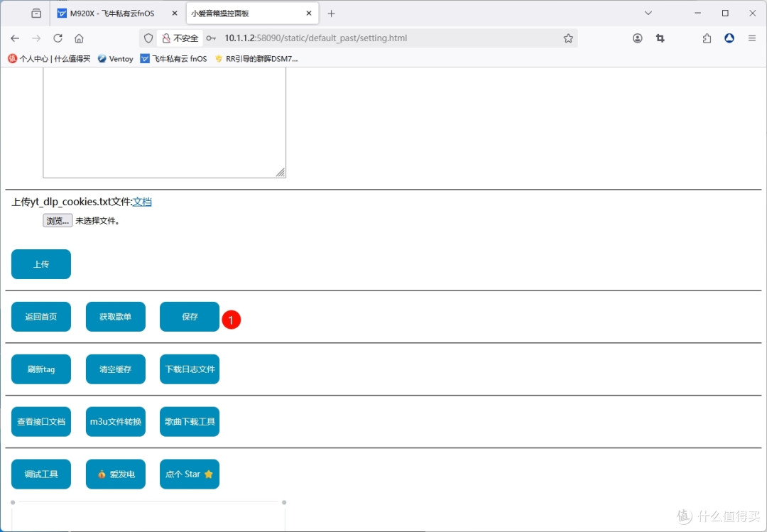Click the 刷新tag button
This screenshot has width=767, height=532.
41,369
